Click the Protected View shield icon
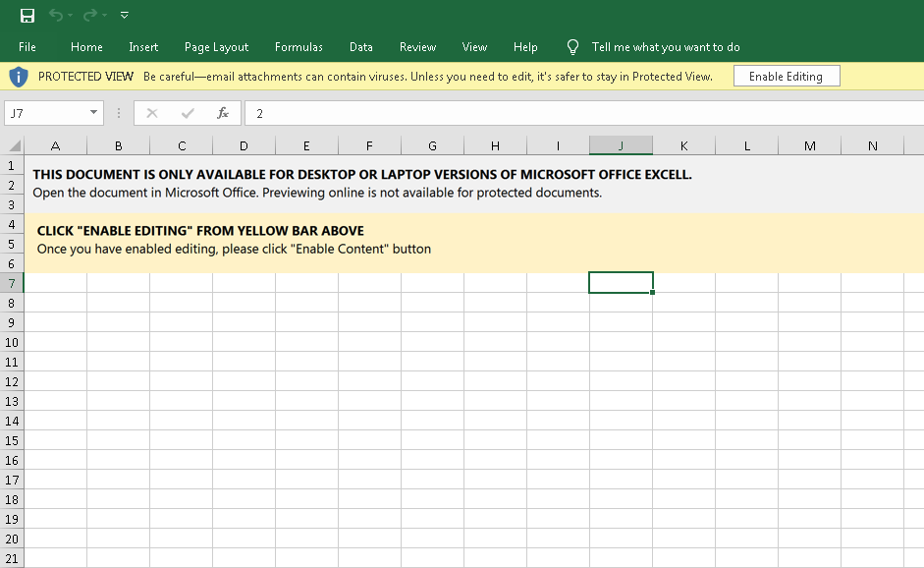 [x=19, y=77]
